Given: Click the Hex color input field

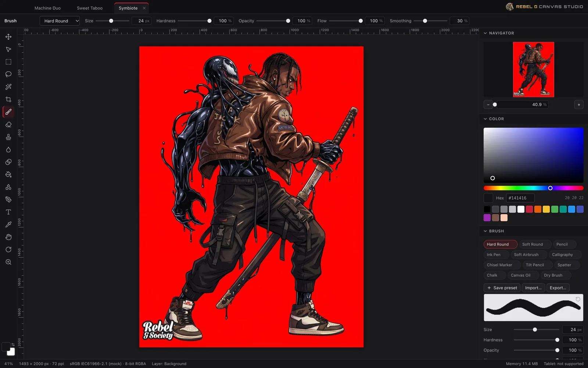Looking at the screenshot, I should tap(520, 198).
